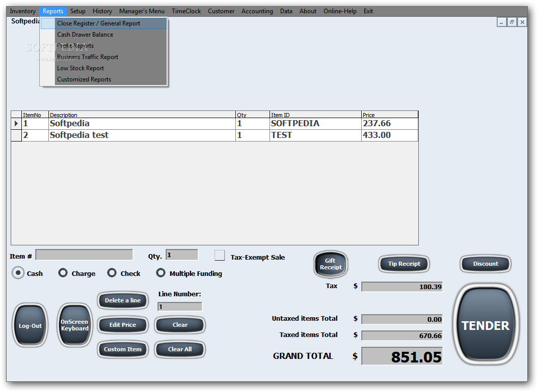Select the 'Softpedia test' description cell

point(142,135)
